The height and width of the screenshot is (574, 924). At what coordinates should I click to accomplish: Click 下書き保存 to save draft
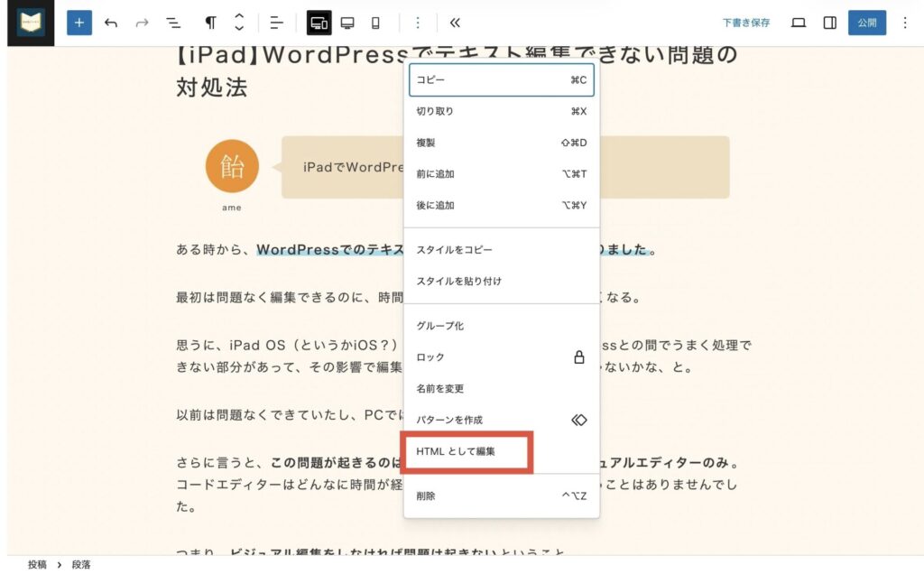coord(745,23)
